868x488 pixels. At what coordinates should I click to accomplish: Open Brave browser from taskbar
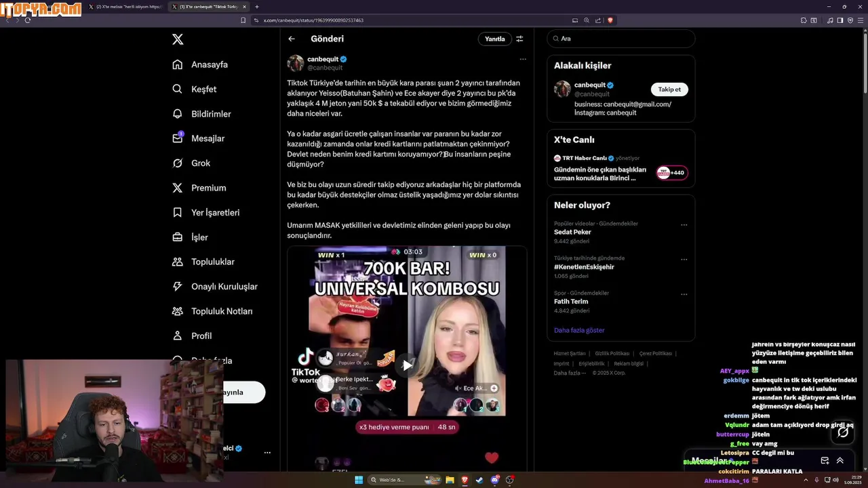tap(465, 480)
